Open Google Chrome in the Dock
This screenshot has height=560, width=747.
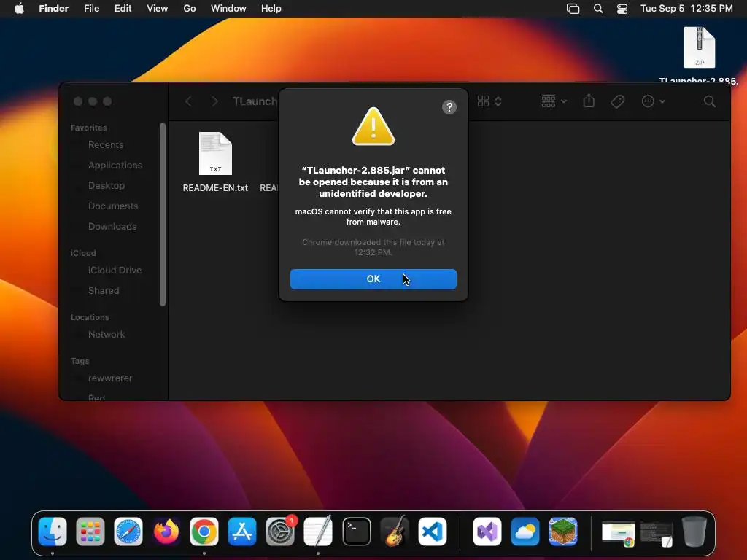(204, 532)
